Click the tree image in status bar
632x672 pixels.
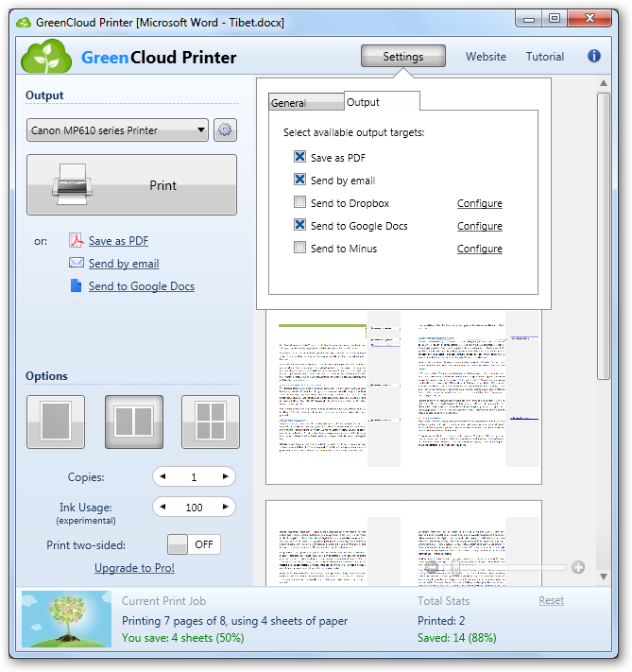pyautogui.click(x=66, y=619)
